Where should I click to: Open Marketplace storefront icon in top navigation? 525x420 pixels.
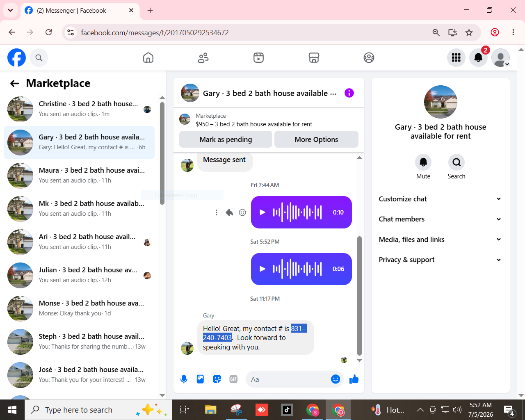[x=314, y=58]
